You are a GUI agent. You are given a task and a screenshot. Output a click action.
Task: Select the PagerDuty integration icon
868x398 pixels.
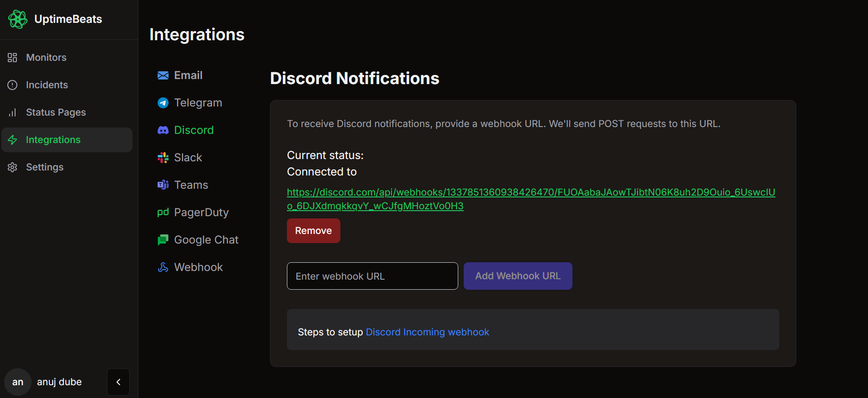(x=163, y=212)
